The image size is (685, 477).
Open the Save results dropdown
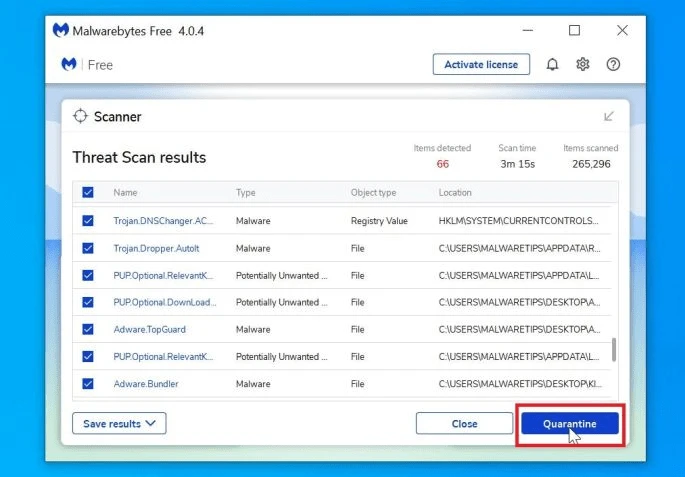[119, 423]
